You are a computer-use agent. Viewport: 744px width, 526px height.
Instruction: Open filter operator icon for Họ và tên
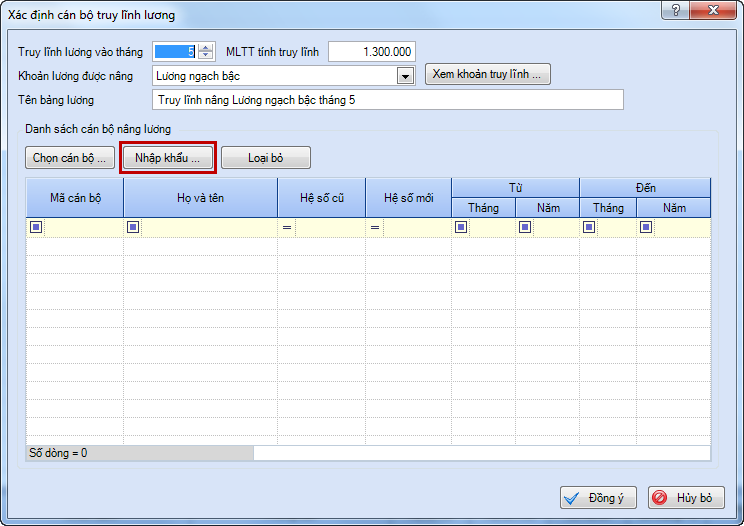133,227
